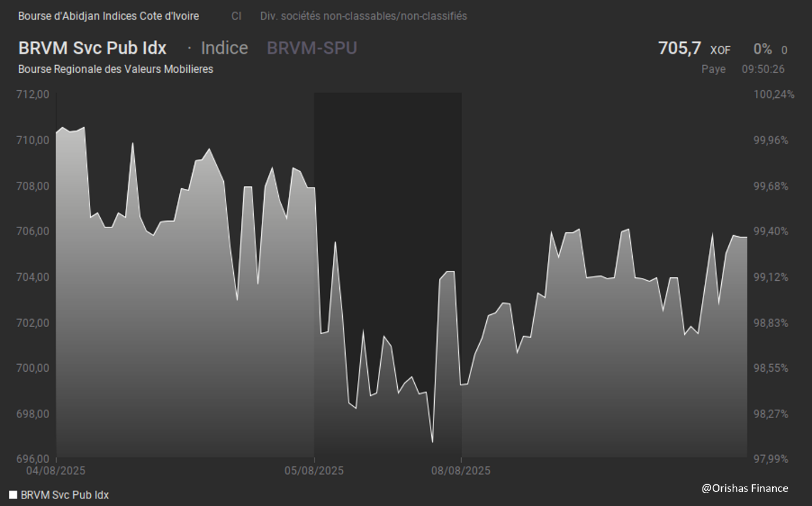The width and height of the screenshot is (812, 506).
Task: Click the 97,99% percentage axis label
Action: coord(770,458)
